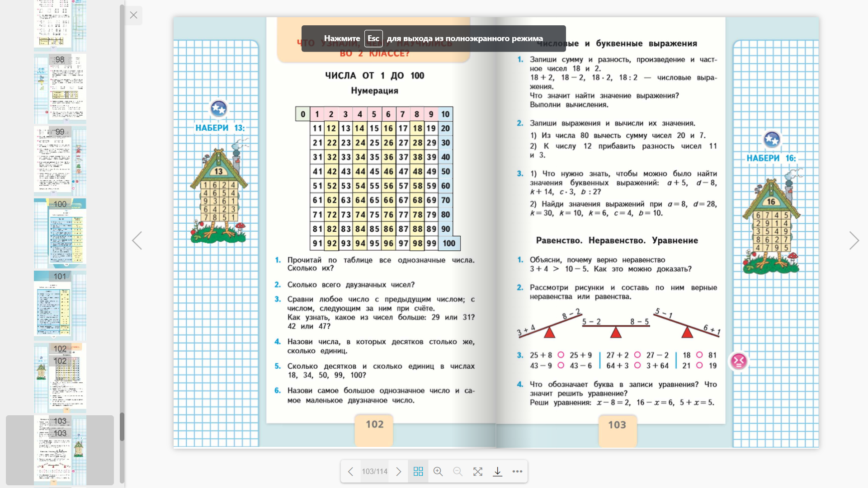Open page 99 thumbnail
868x488 pixels.
(x=60, y=161)
